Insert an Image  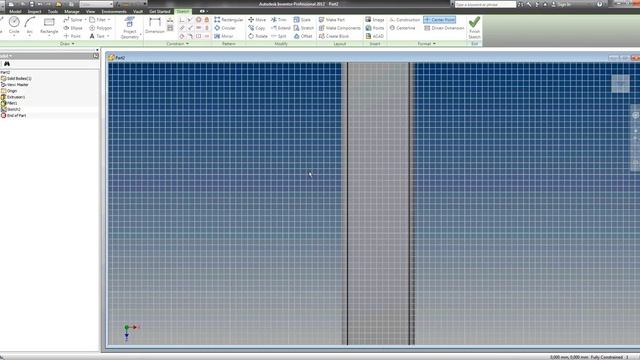click(375, 20)
